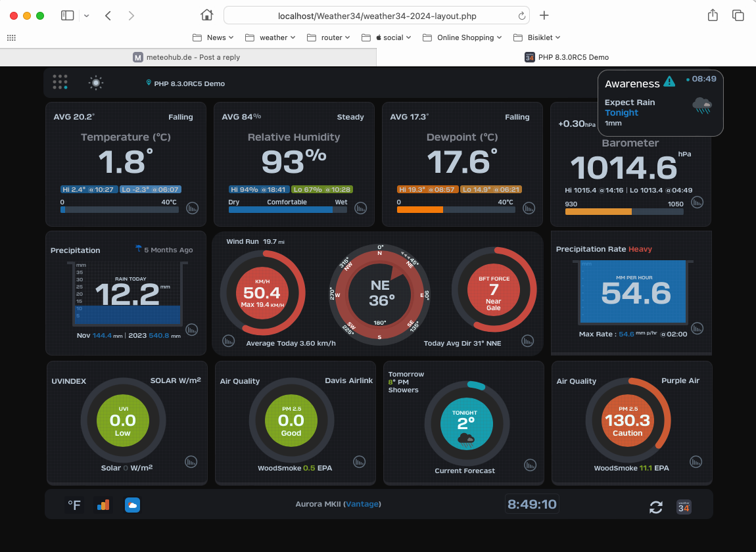Open the Weather34 logo icon in footer

coord(684,507)
